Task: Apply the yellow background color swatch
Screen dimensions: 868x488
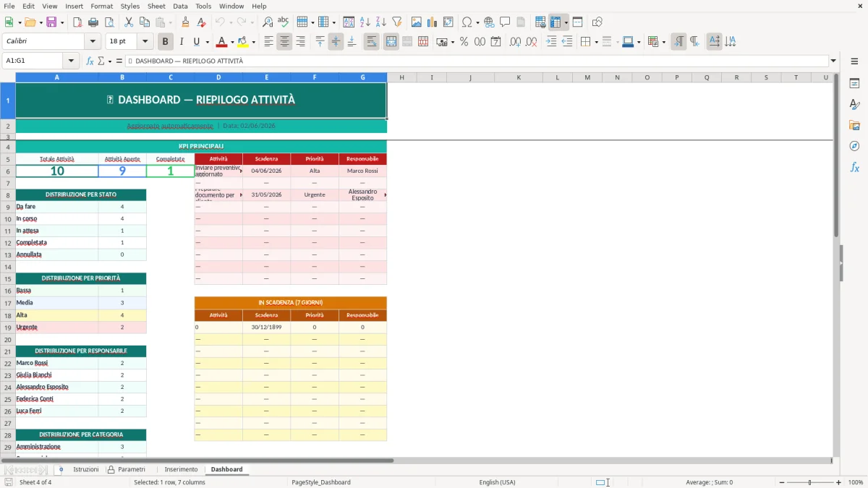Action: tap(242, 42)
